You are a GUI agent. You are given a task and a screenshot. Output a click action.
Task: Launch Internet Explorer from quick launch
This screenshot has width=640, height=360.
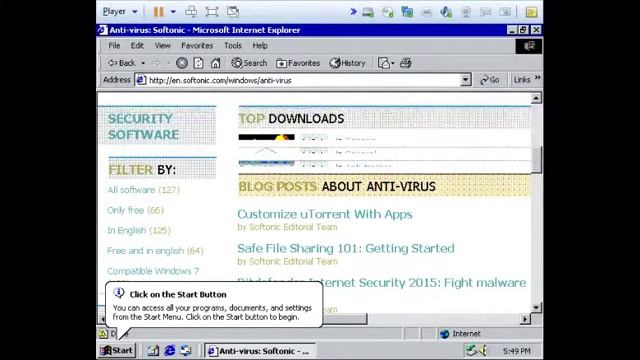(170, 351)
